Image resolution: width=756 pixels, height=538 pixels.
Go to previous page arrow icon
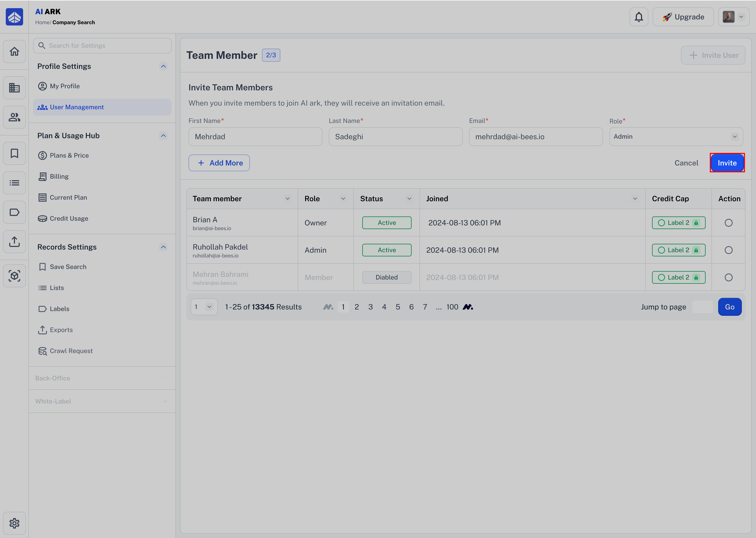[x=328, y=307]
